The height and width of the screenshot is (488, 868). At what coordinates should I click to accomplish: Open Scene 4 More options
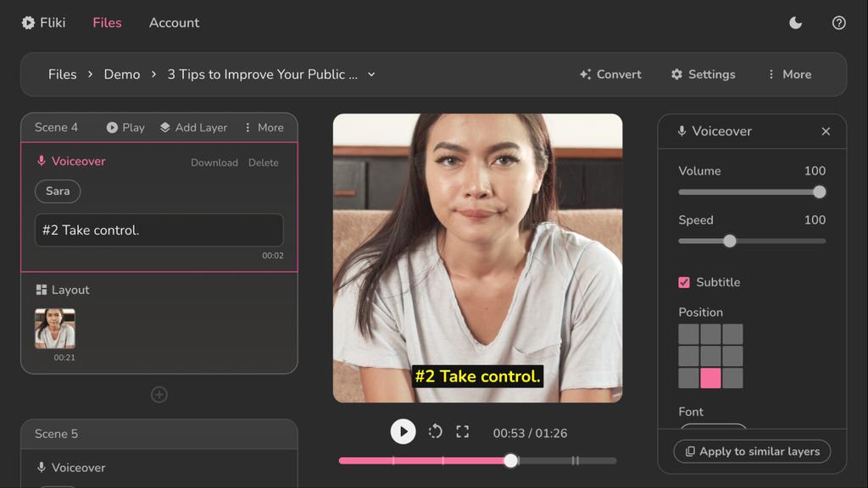point(264,127)
